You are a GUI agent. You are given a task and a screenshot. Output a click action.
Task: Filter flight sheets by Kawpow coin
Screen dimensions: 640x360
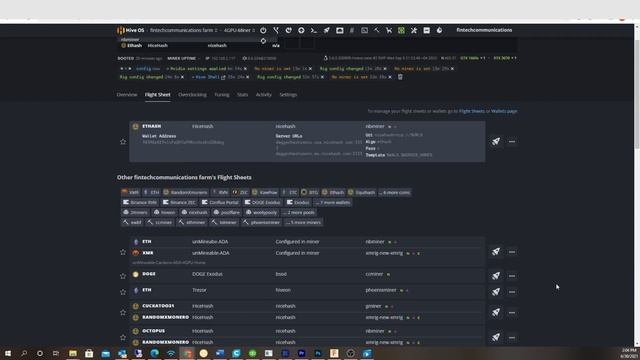[265, 192]
